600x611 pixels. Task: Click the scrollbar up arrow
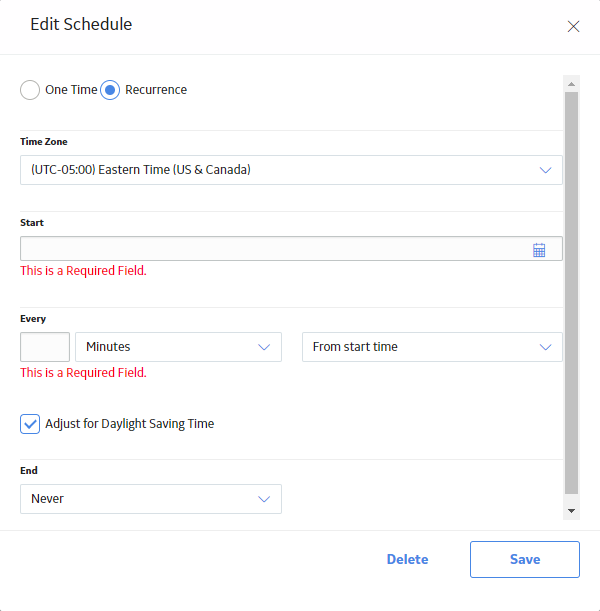pyautogui.click(x=571, y=84)
